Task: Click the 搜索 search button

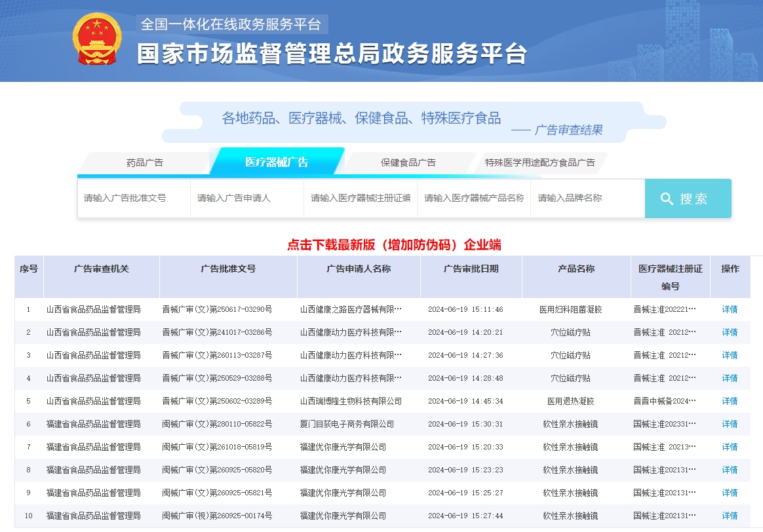Action: [688, 199]
